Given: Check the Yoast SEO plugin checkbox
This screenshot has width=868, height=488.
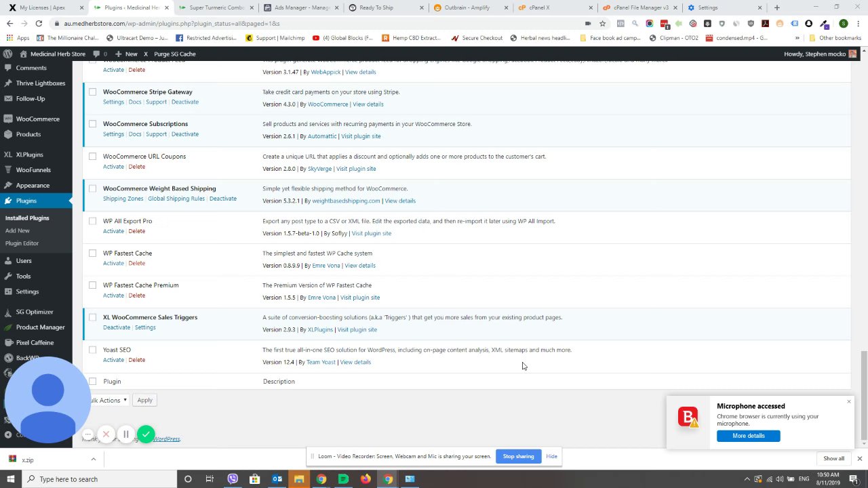Looking at the screenshot, I should click(93, 350).
